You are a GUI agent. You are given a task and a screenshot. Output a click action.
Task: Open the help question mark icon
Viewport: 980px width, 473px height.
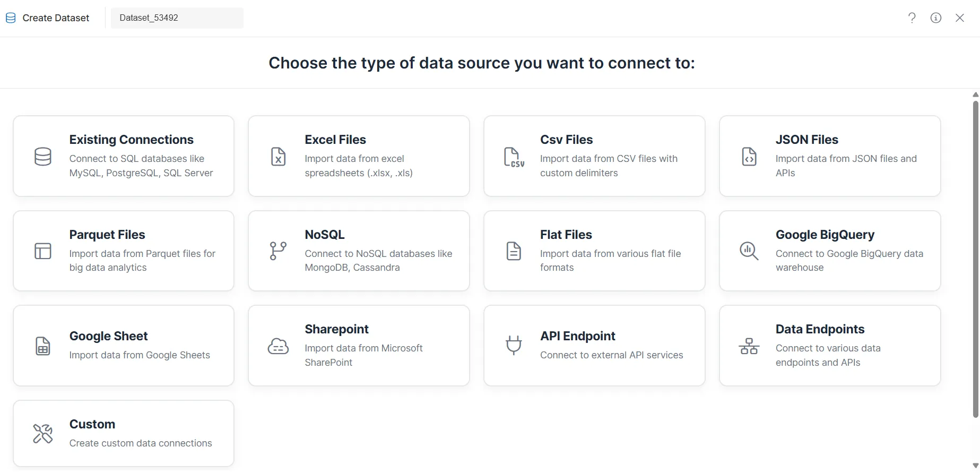click(x=912, y=18)
